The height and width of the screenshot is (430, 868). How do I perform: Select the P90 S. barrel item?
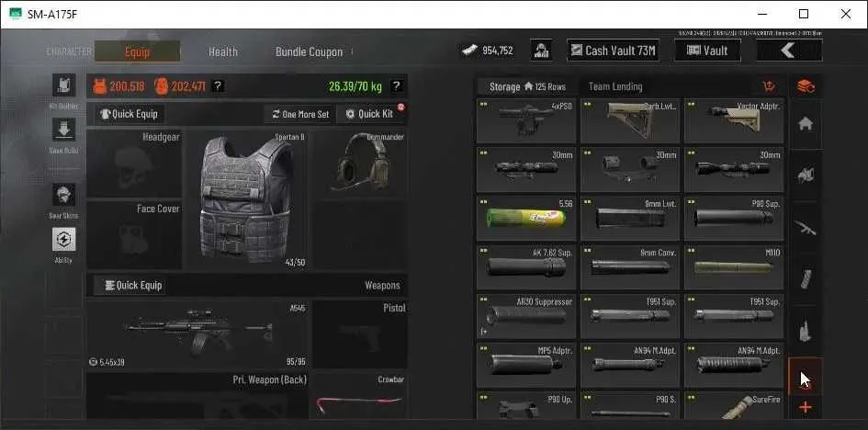click(630, 405)
